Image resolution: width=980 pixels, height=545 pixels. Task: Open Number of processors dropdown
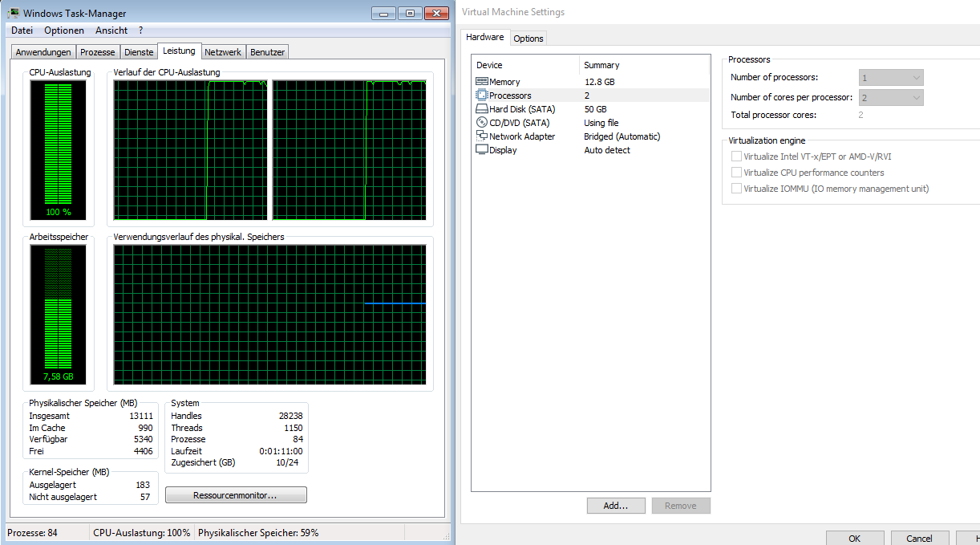891,78
